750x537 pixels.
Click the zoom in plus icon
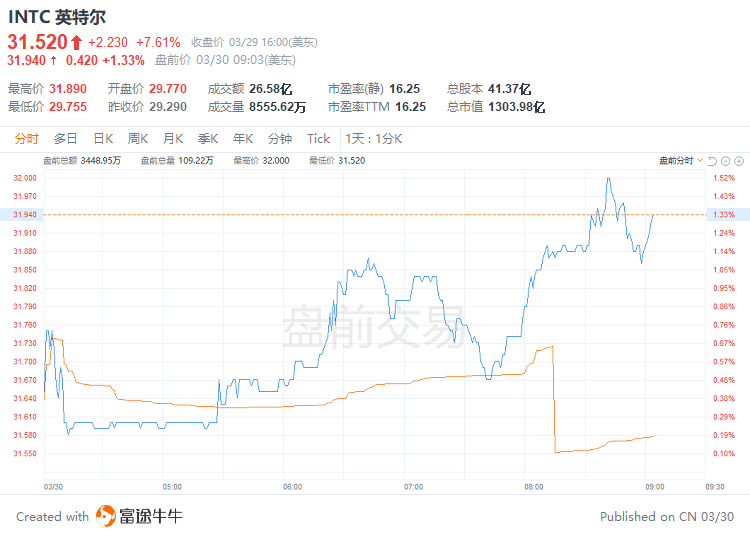739,161
